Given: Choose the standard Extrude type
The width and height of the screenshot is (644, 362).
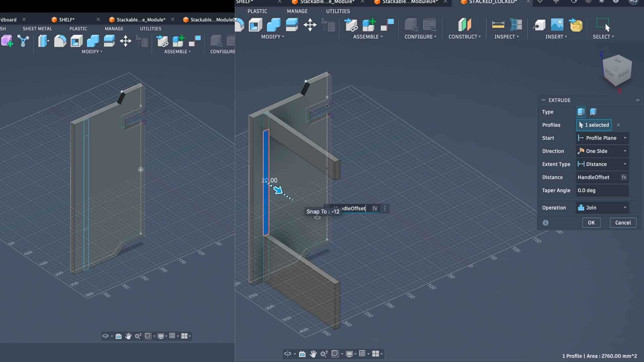Looking at the screenshot, I should tap(581, 112).
